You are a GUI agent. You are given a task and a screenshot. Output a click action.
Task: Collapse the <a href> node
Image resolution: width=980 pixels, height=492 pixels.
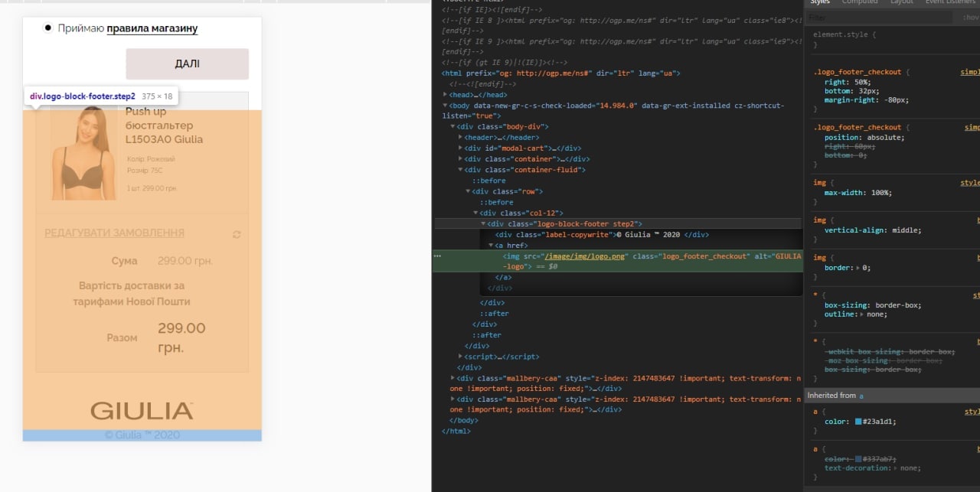492,245
